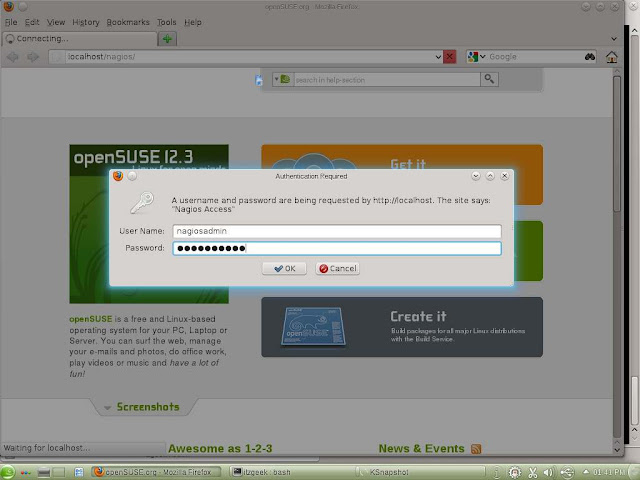
Task: Open the volume speaker tray icon
Action: coord(548,473)
